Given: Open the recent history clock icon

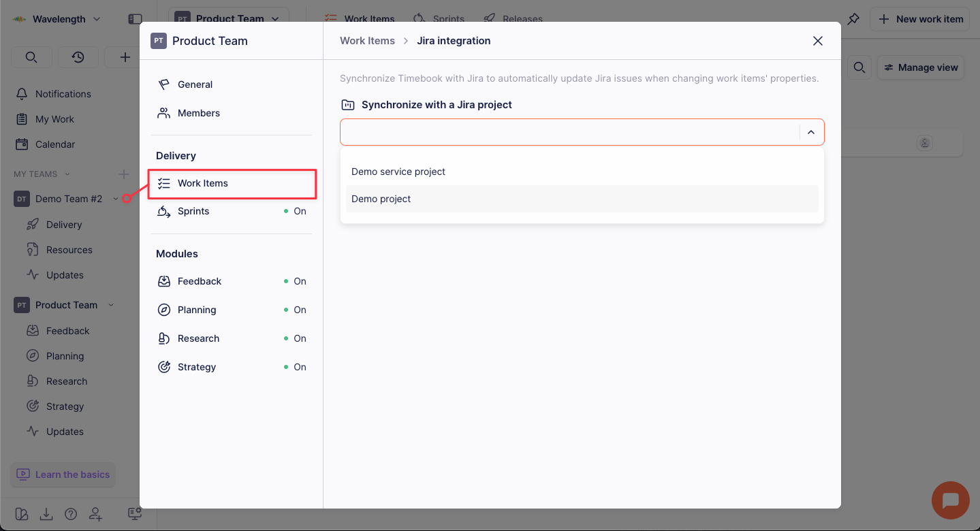Looking at the screenshot, I should pos(78,57).
